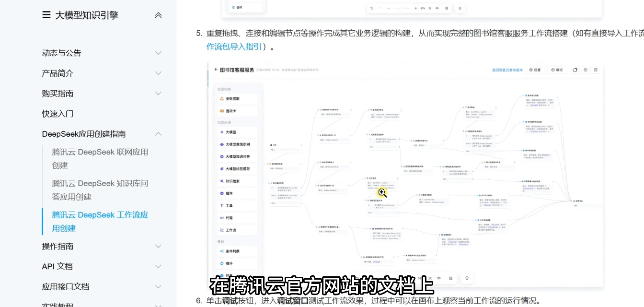
Task: Select the 循环 node in lower palette
Action: point(237,263)
